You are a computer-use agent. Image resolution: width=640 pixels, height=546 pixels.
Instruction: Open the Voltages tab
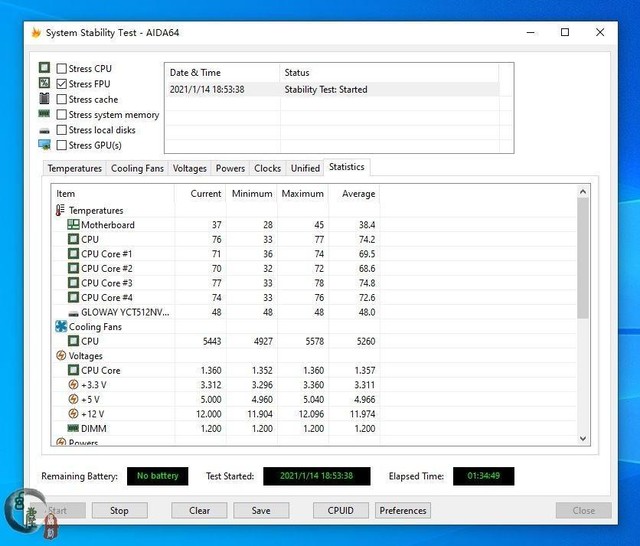coord(189,168)
